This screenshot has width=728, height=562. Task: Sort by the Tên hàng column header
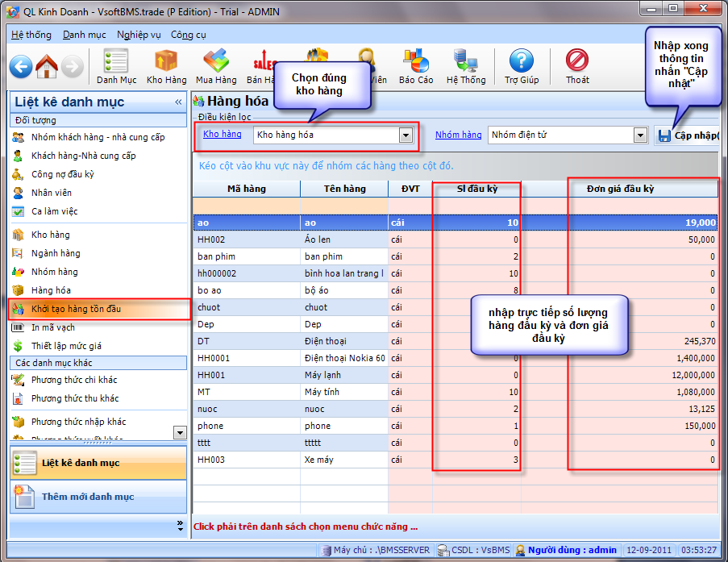(344, 189)
